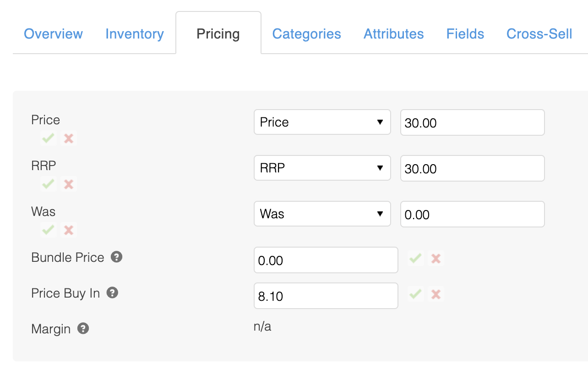Select the Attributes tab

click(x=393, y=34)
